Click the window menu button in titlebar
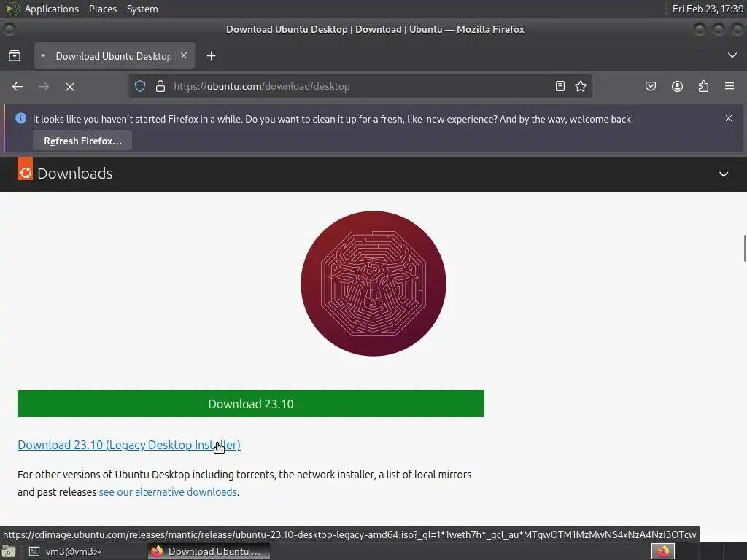Viewport: 747px width, 560px height. click(9, 29)
